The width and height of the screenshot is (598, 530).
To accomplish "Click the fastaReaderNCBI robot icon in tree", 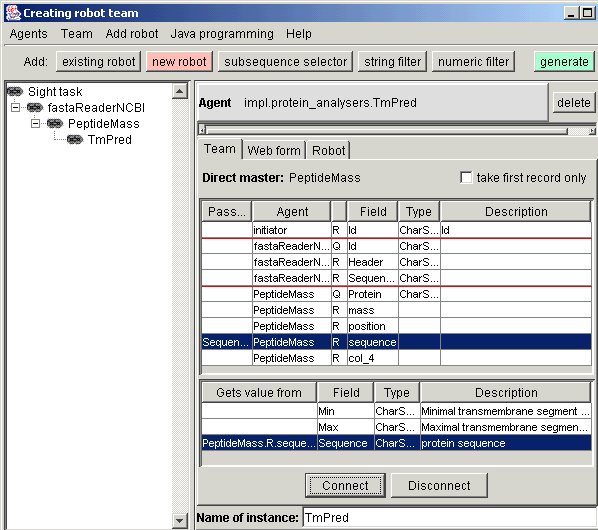I will tap(35, 108).
